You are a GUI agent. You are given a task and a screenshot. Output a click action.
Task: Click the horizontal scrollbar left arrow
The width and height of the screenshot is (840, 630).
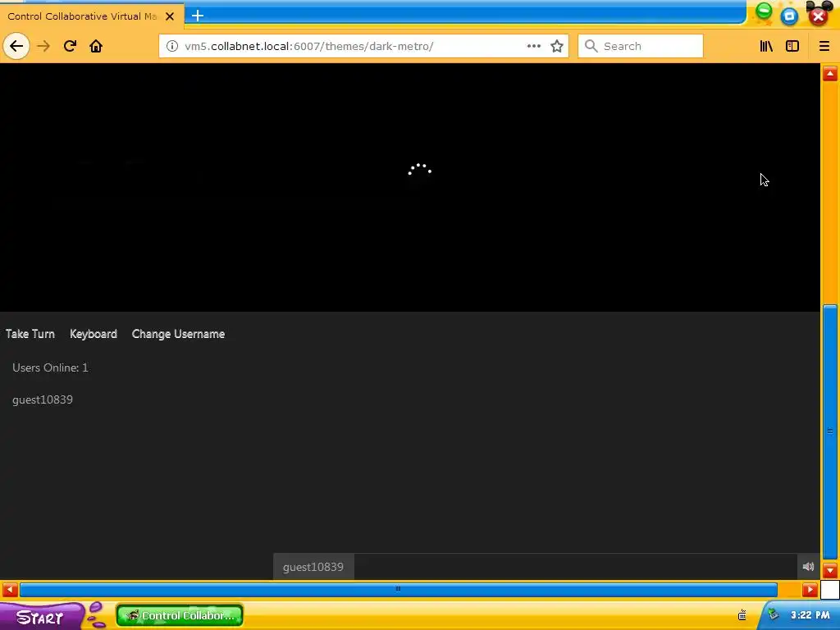[10, 590]
